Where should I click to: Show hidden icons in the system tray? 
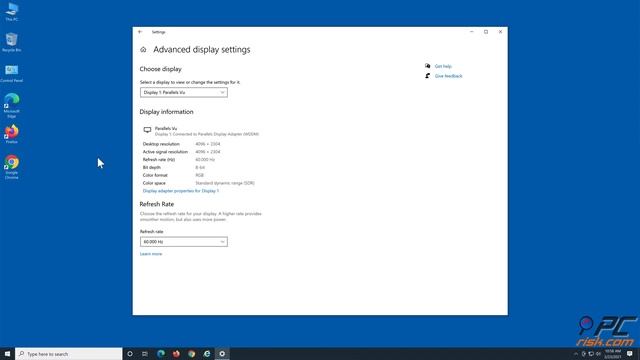(576, 354)
